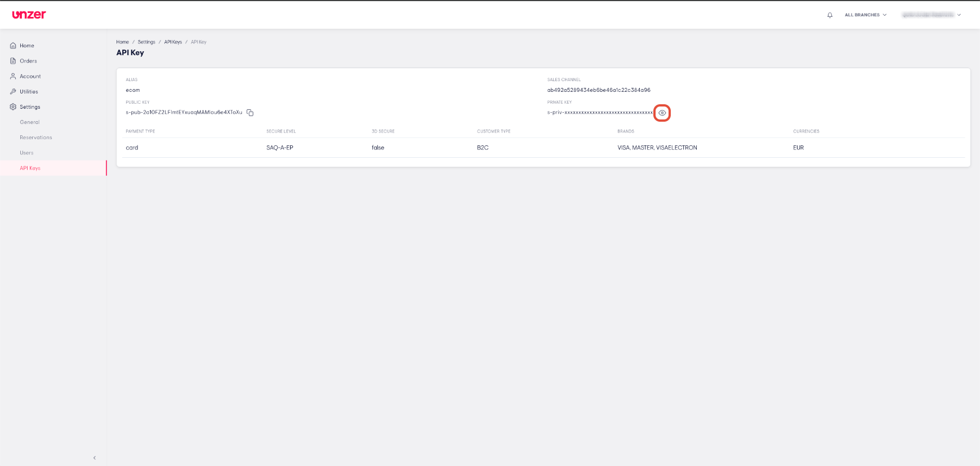
Task: Select Utilities in the sidebar
Action: [x=29, y=91]
